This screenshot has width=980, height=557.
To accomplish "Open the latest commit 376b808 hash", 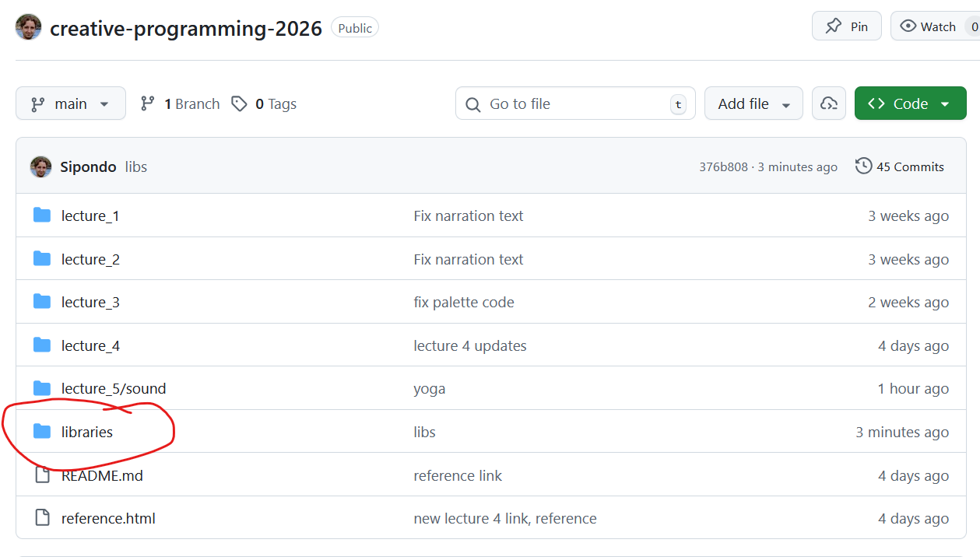I will [723, 167].
